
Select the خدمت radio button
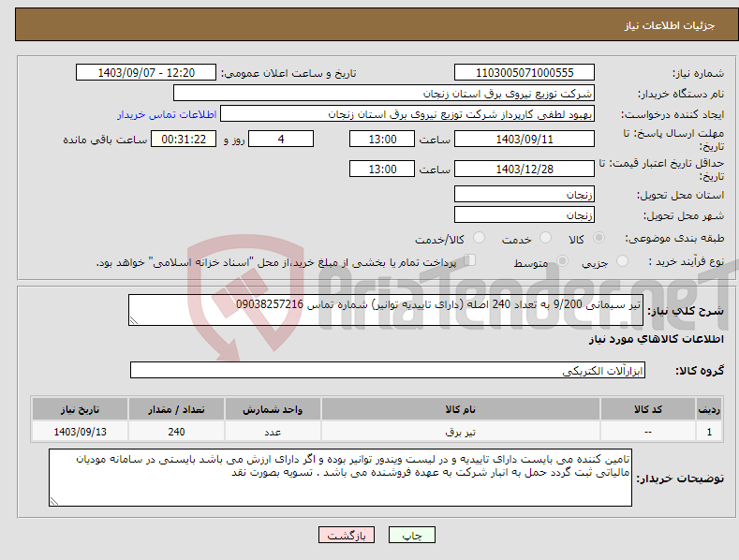coord(545,238)
